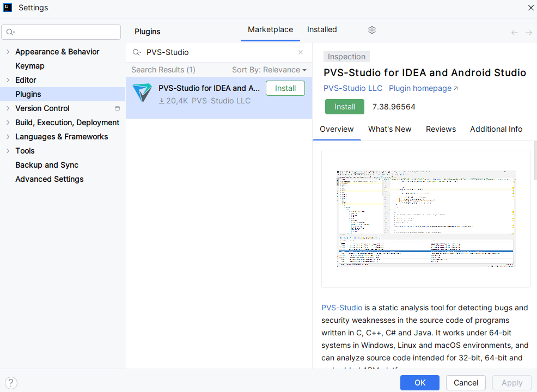Viewport: 537px width, 392px height.
Task: Navigate back with the left arrow
Action: point(514,33)
